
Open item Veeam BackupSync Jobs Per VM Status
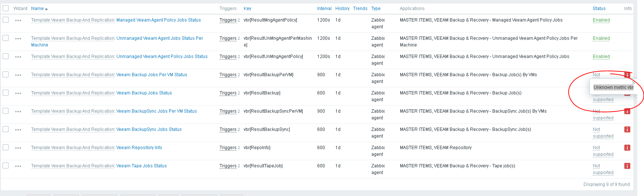point(157,111)
